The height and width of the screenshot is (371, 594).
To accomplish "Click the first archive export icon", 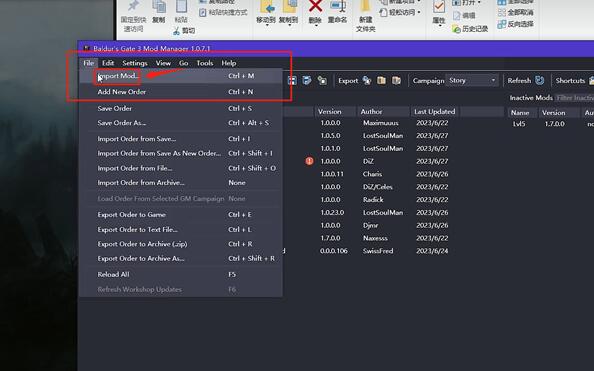I will pyautogui.click(x=381, y=80).
